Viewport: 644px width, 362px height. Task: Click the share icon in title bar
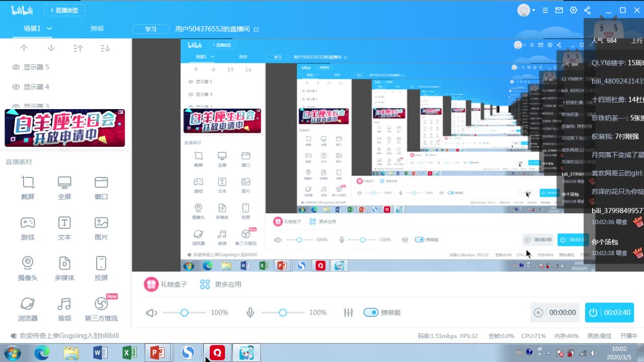coord(587,10)
